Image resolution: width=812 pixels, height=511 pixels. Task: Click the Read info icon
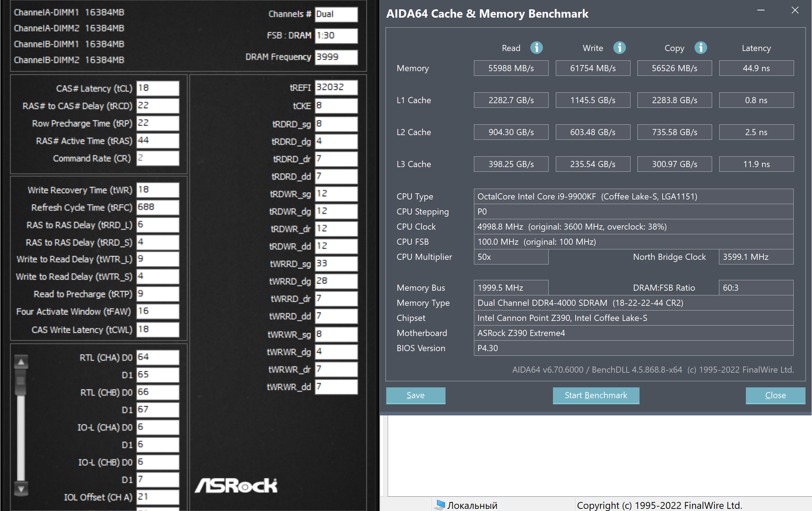[x=536, y=47]
